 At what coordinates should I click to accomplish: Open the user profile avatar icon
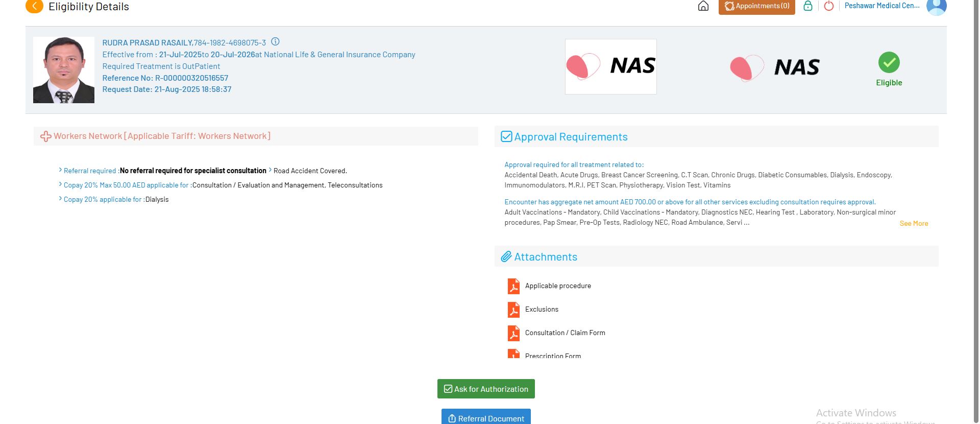[937, 7]
